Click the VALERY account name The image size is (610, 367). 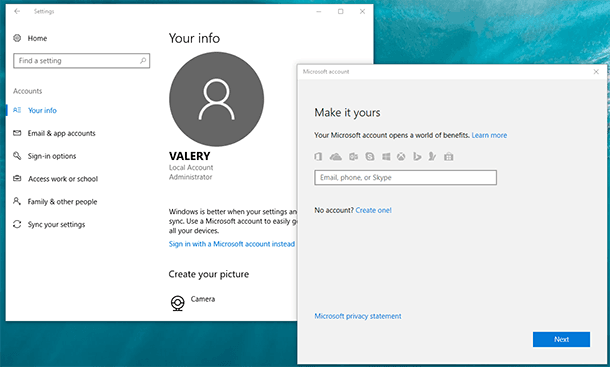coord(189,156)
